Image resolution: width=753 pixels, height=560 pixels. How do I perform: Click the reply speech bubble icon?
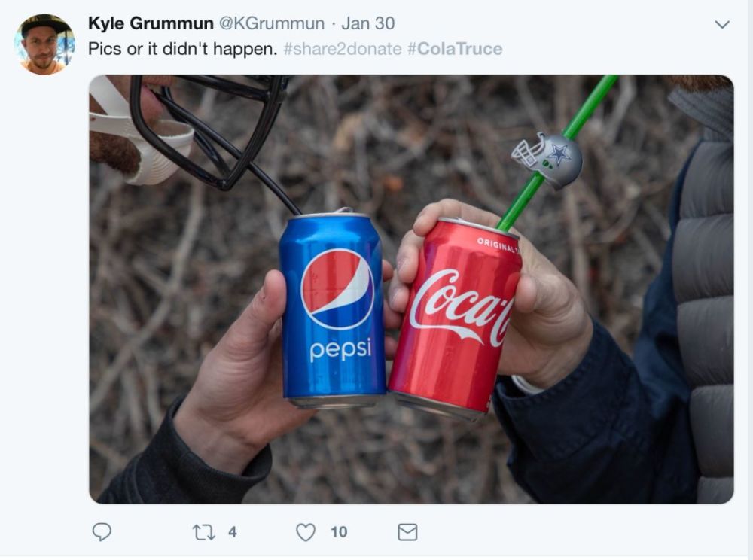(x=102, y=531)
